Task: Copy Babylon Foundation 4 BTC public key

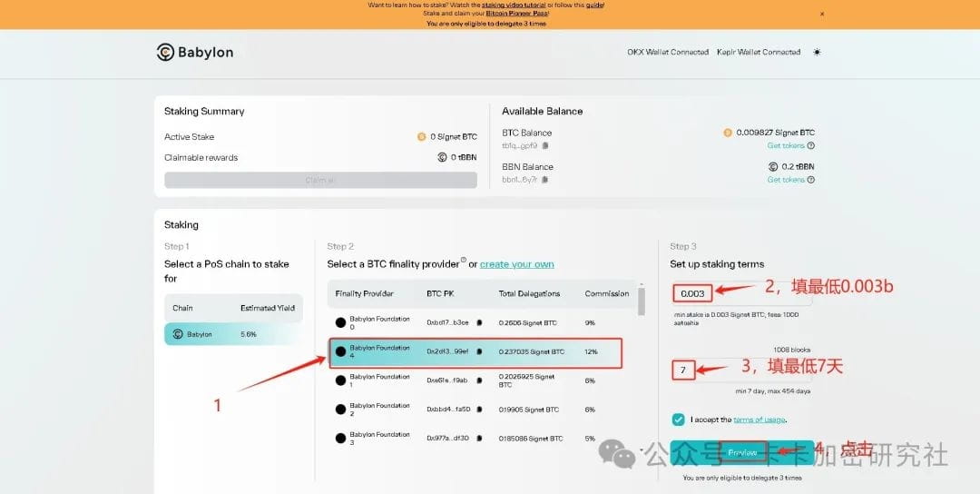Action: (479, 351)
